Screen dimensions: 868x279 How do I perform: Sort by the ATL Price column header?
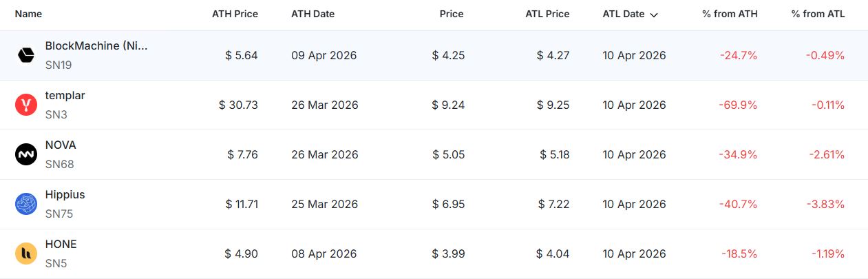point(546,14)
